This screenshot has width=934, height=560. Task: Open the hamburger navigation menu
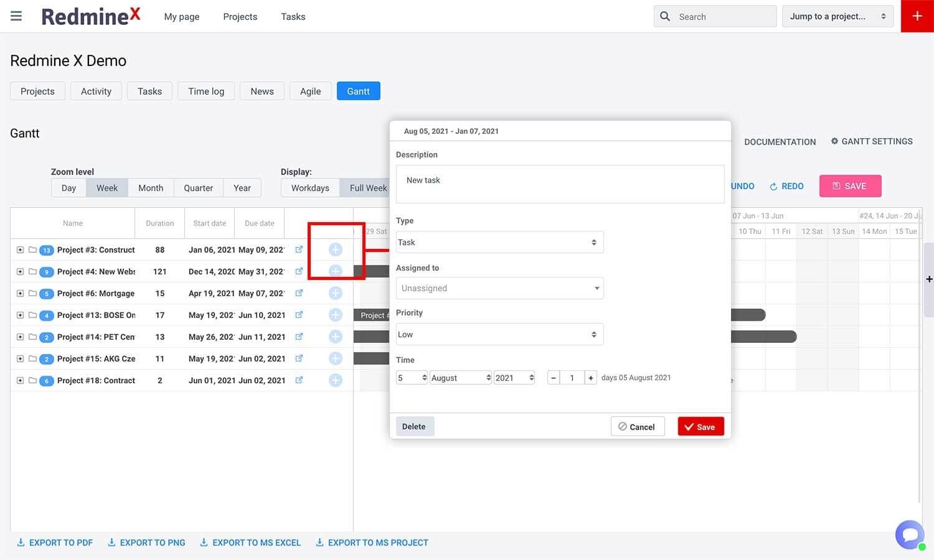pos(16,16)
